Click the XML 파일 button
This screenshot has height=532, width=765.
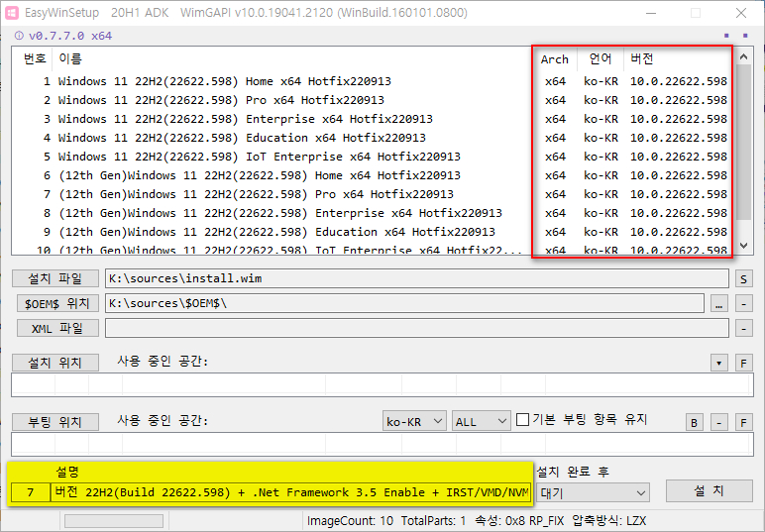[57, 328]
